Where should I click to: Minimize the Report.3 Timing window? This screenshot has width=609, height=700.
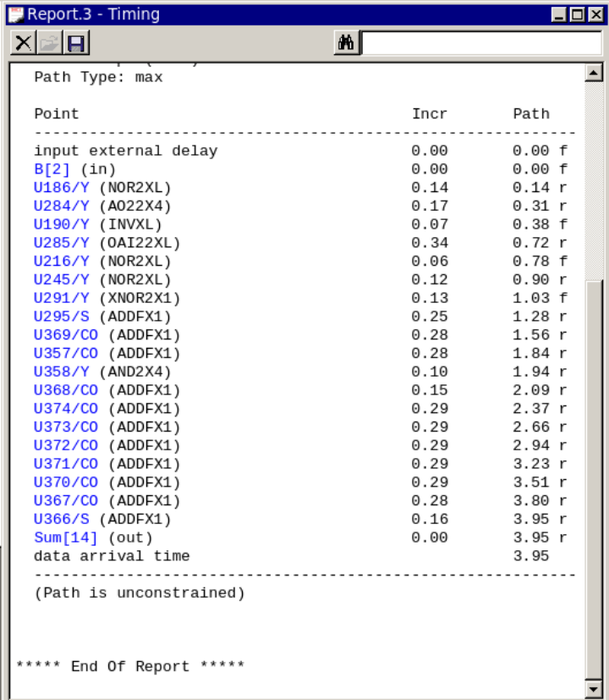pos(559,14)
